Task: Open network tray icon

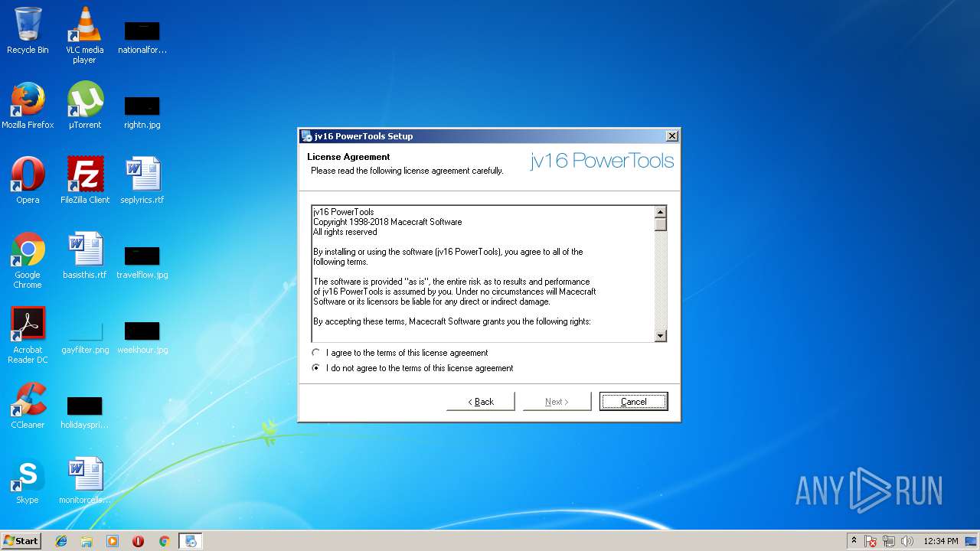Action: tap(889, 541)
